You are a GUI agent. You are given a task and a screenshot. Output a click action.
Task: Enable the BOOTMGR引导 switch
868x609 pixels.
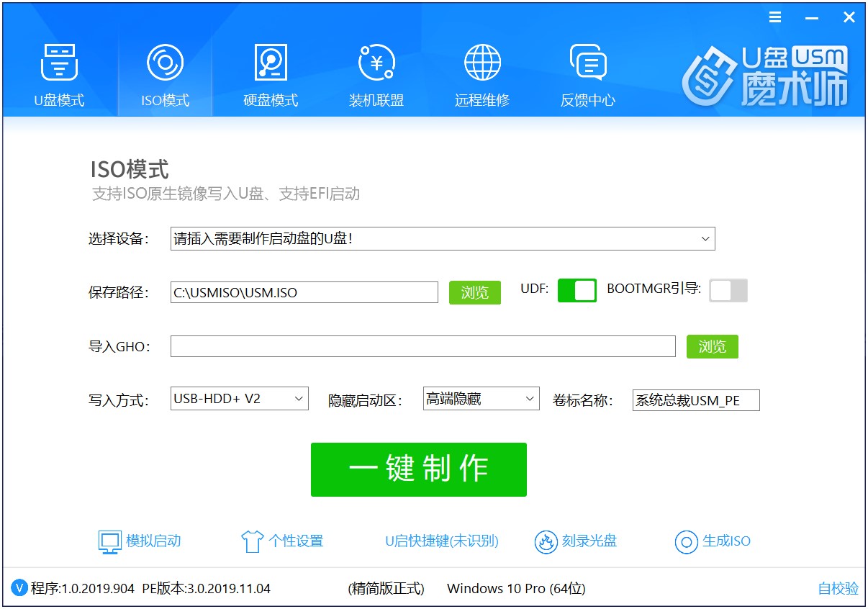pyautogui.click(x=728, y=290)
